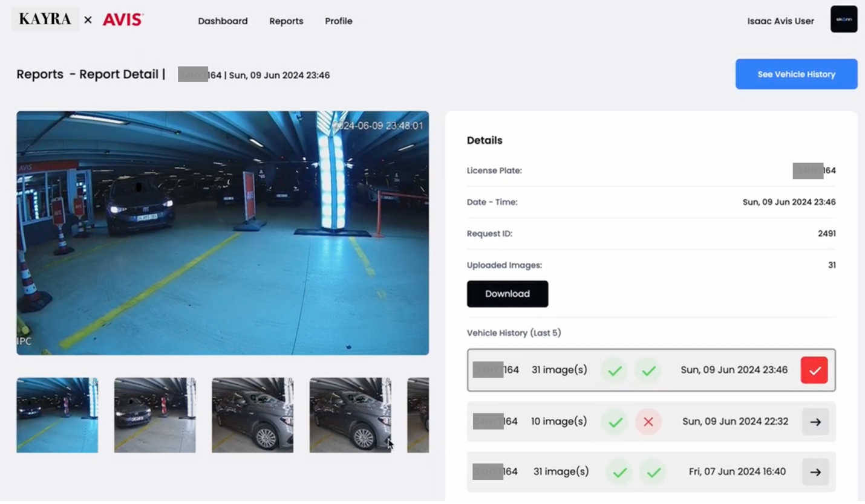Open the 22:32 report with arrow icon
The width and height of the screenshot is (865, 504).
[815, 422]
